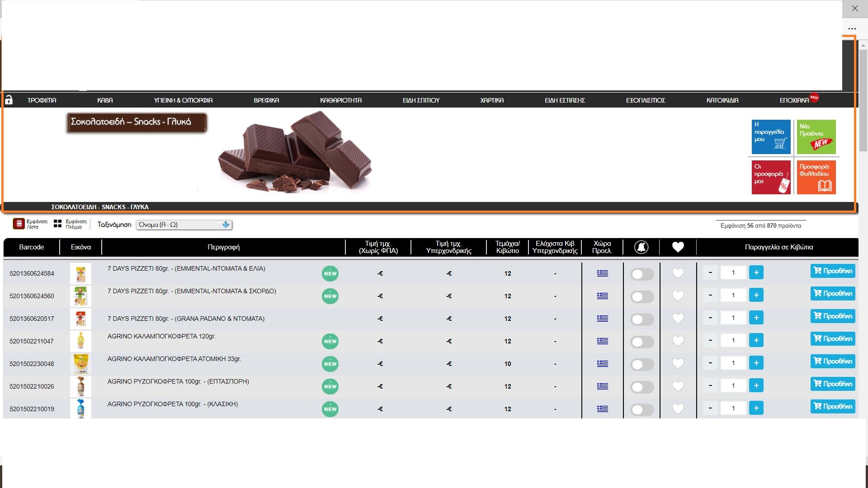This screenshot has height=488, width=868.
Task: Toggle notification switch for 5201502210026
Action: [x=642, y=387]
